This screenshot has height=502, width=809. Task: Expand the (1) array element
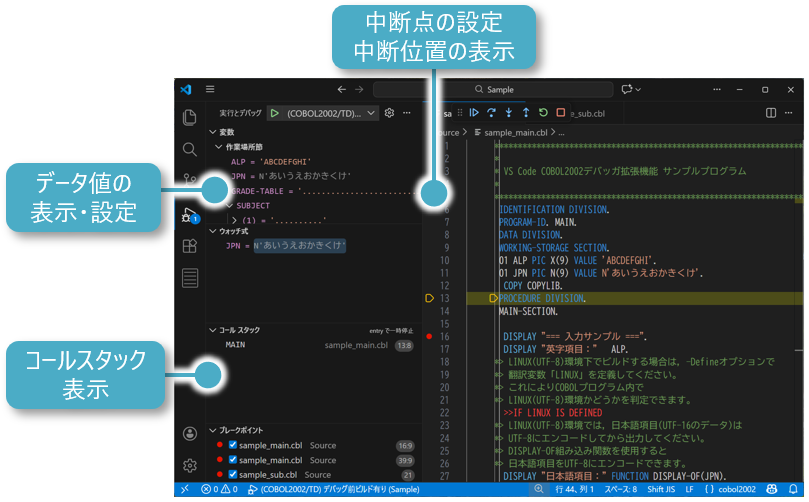click(x=235, y=220)
